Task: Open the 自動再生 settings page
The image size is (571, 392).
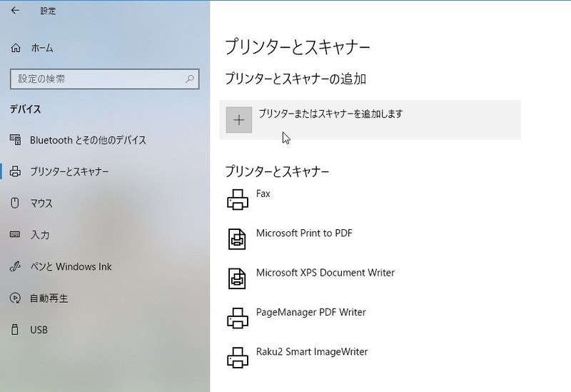Action: (49, 298)
